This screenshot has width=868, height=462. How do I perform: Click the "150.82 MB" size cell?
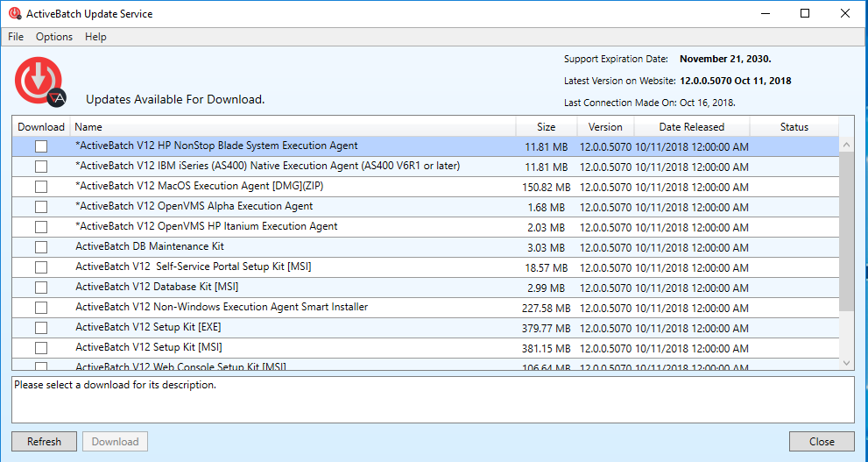(546, 188)
